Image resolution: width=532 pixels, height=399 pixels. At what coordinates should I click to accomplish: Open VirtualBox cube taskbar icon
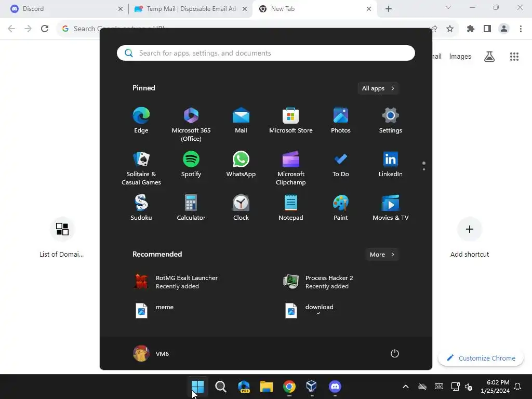(312, 387)
